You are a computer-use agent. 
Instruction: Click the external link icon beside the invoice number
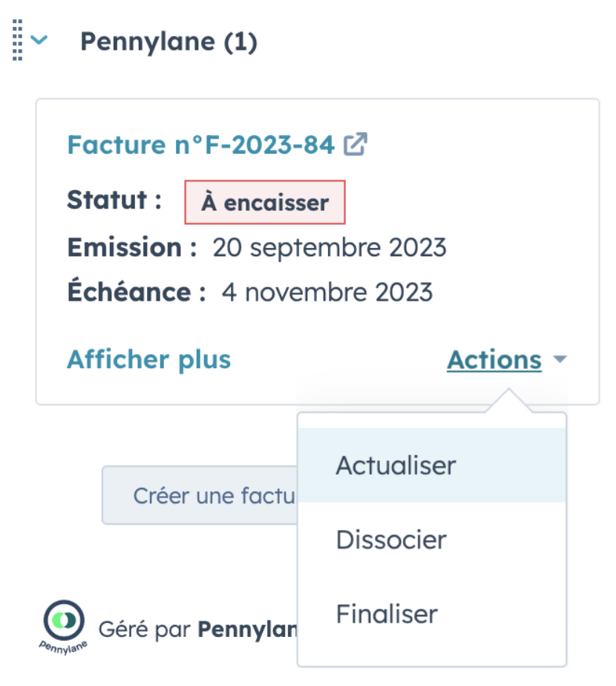coord(355,144)
